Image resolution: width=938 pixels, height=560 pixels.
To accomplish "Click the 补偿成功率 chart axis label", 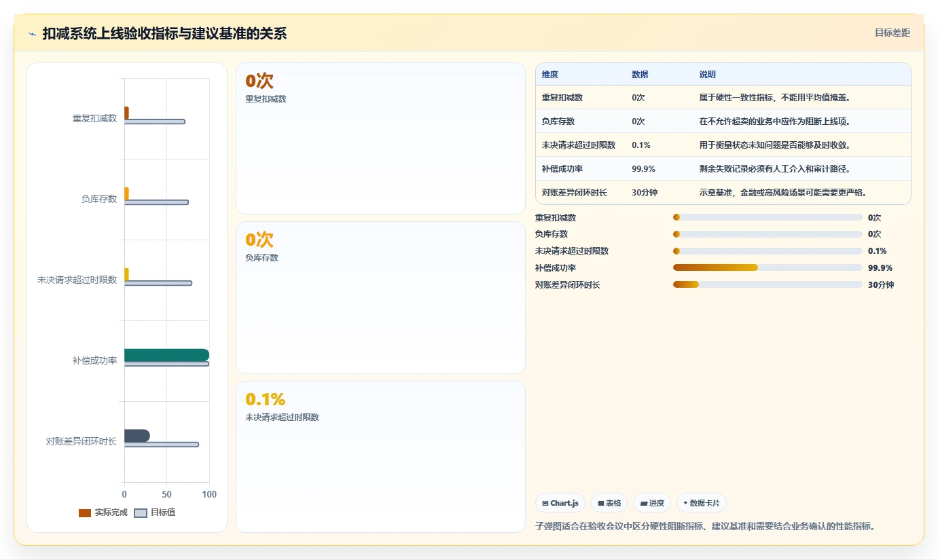I will [x=94, y=360].
